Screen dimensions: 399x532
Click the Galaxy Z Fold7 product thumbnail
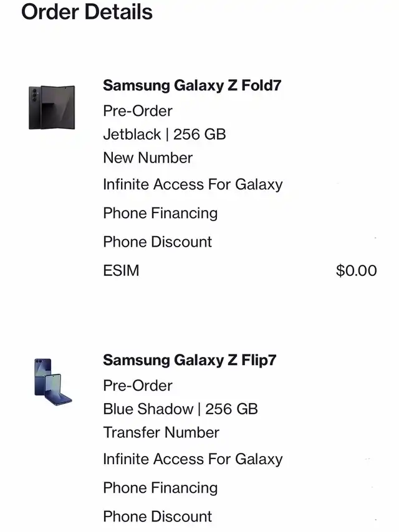point(52,107)
